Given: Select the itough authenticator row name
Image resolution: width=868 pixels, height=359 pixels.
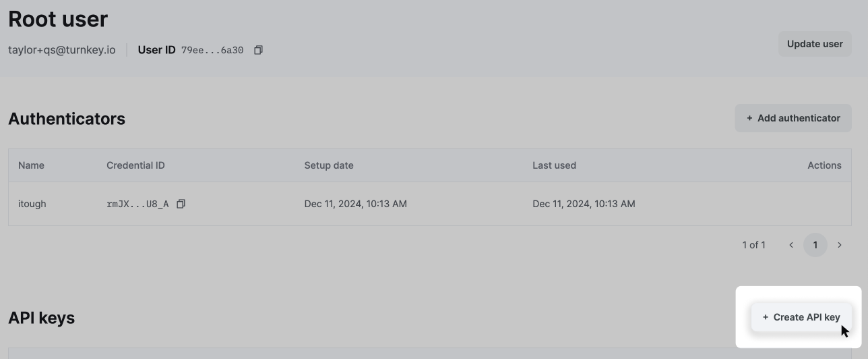Looking at the screenshot, I should coord(32,204).
